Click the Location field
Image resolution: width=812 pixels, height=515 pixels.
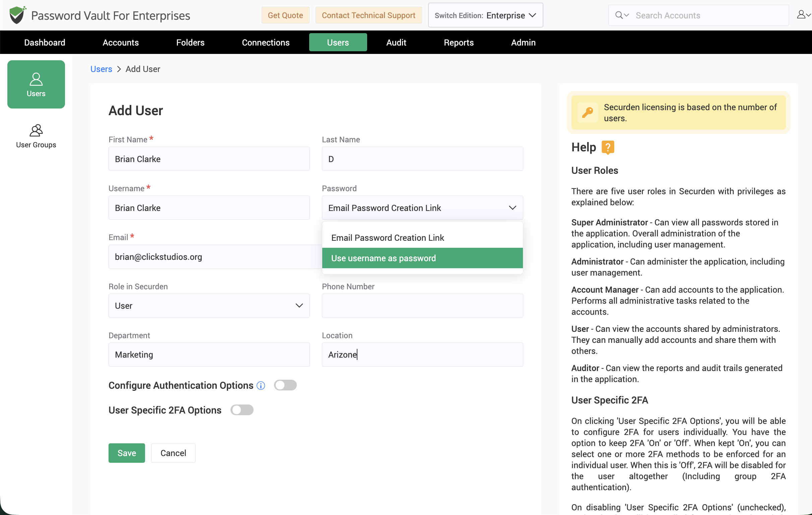pyautogui.click(x=422, y=355)
